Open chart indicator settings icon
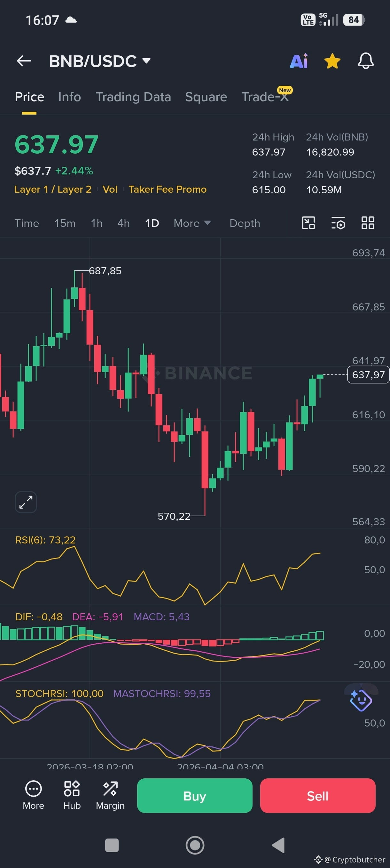 point(338,223)
